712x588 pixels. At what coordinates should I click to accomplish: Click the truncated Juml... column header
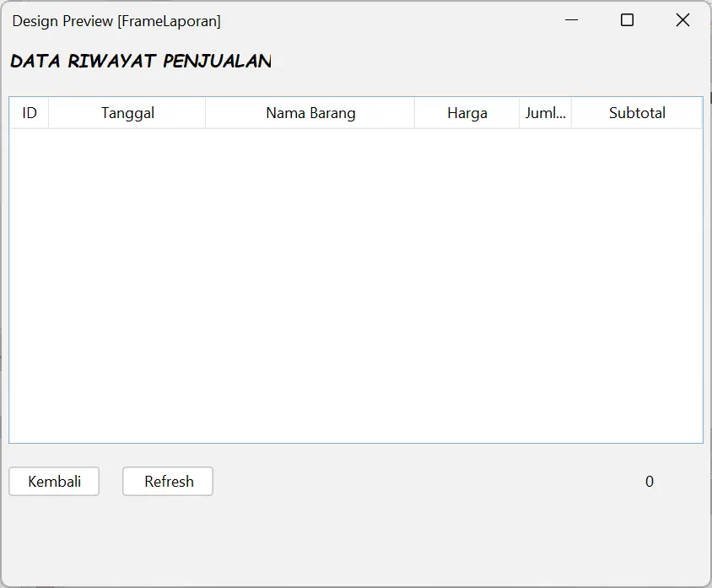click(x=545, y=113)
